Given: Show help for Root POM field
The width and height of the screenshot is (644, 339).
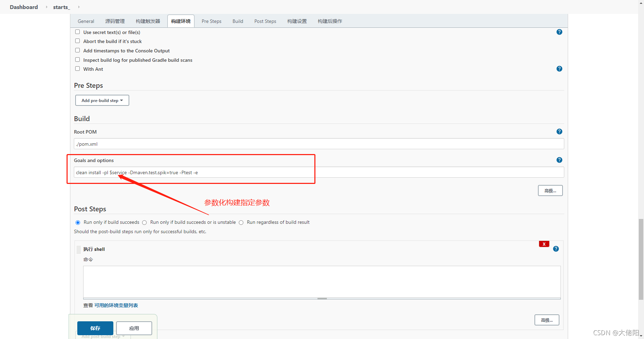Looking at the screenshot, I should (559, 132).
